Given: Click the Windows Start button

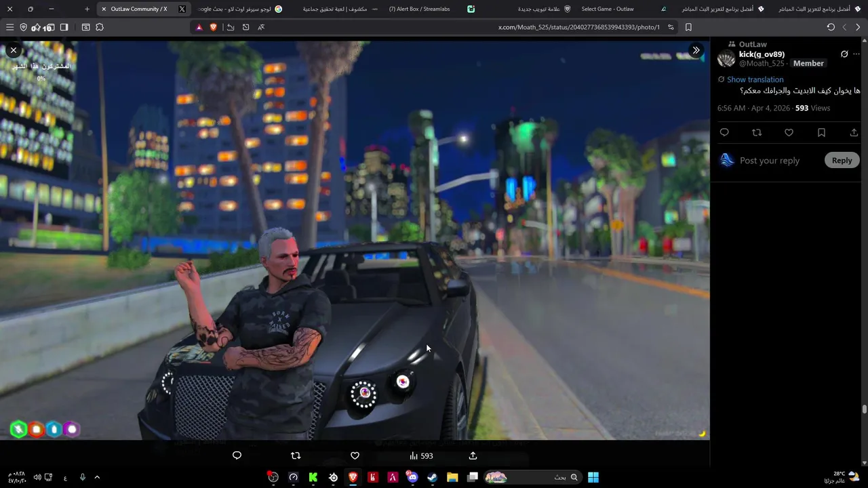Looking at the screenshot, I should [x=593, y=477].
